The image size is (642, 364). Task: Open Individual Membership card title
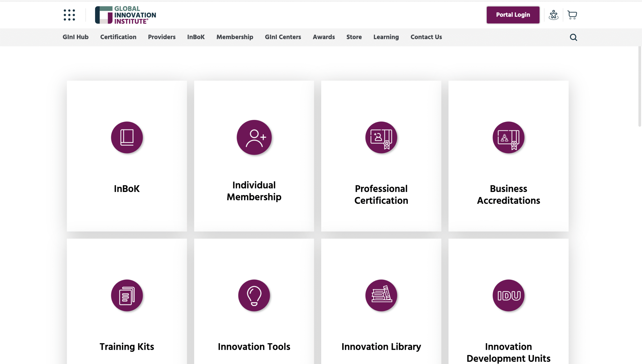click(254, 191)
